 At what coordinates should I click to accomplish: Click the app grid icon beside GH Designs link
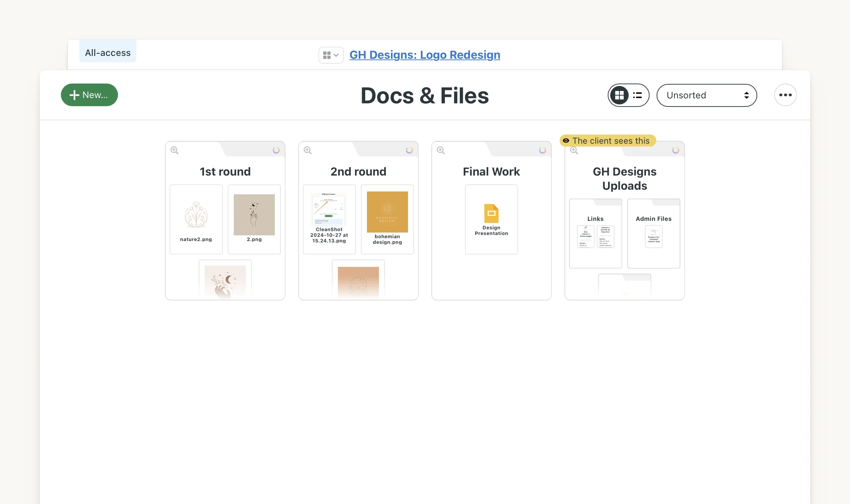pyautogui.click(x=327, y=55)
